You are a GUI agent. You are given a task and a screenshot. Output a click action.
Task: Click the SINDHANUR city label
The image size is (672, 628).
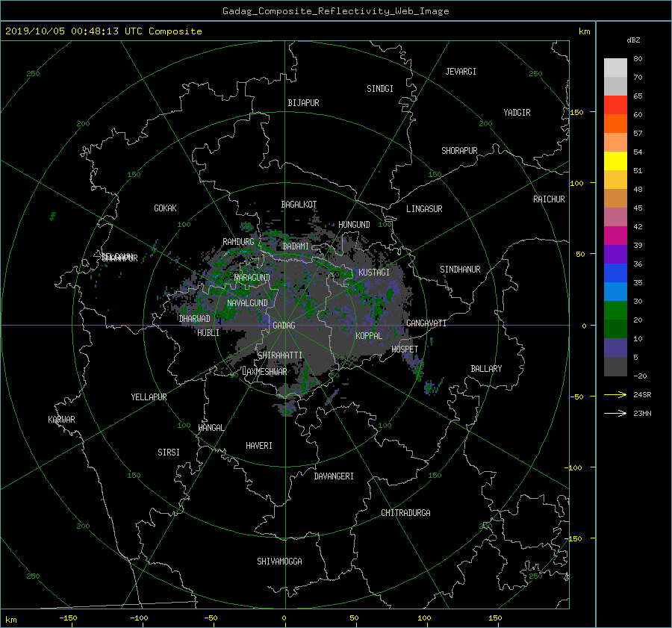click(460, 270)
